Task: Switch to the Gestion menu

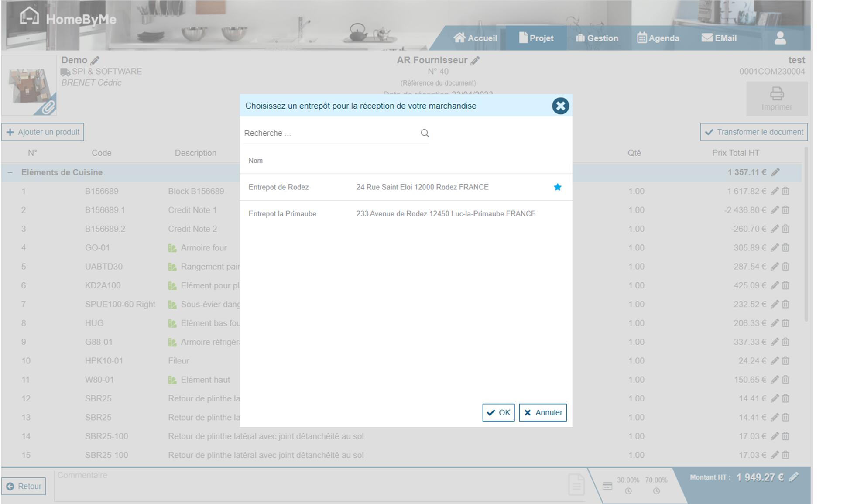Action: click(x=597, y=38)
